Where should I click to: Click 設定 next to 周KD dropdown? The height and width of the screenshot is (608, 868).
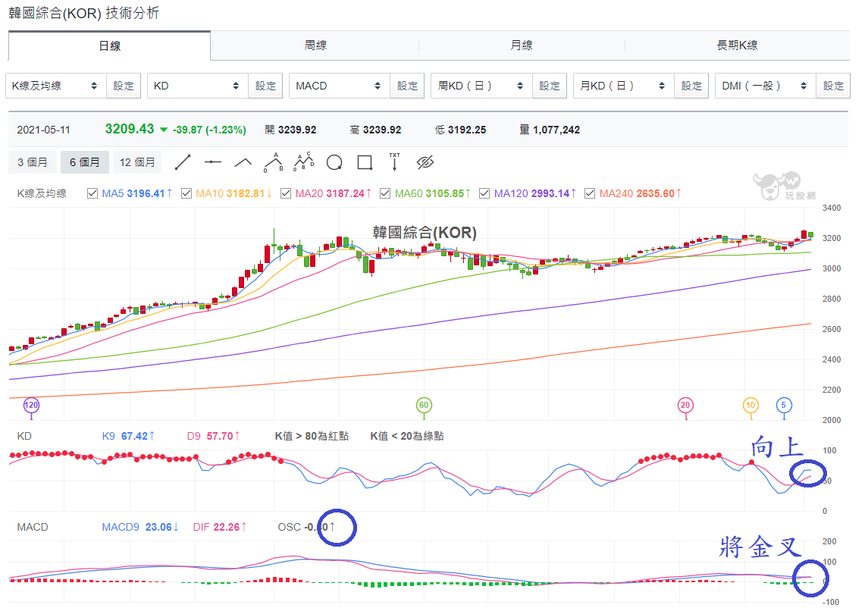549,86
